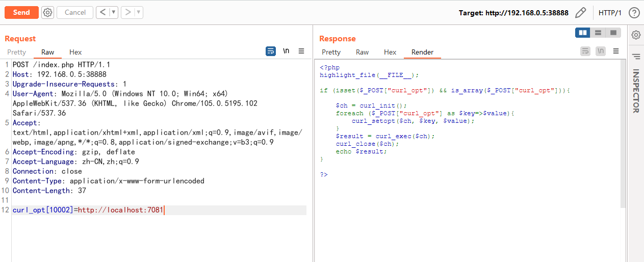Select side-by-side split layout
The width and height of the screenshot is (644, 262).
click(582, 33)
